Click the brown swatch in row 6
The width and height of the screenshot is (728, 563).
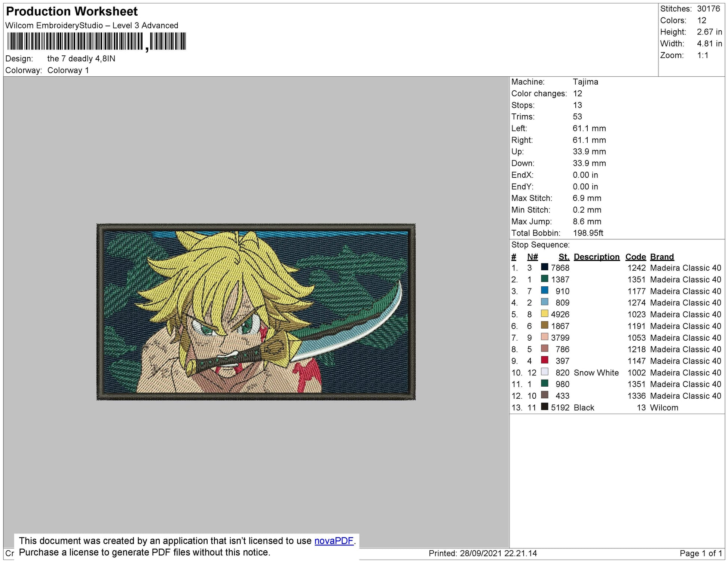(544, 325)
